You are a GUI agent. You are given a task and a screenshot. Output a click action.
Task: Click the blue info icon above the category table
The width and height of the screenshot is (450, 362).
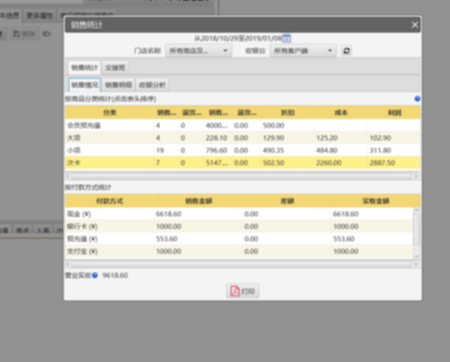(417, 99)
